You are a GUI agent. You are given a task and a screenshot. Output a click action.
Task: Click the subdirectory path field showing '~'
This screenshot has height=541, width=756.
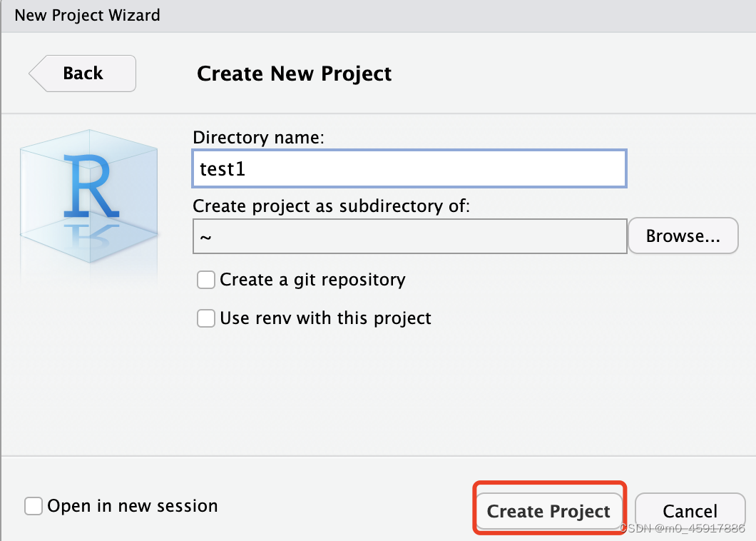click(x=409, y=236)
